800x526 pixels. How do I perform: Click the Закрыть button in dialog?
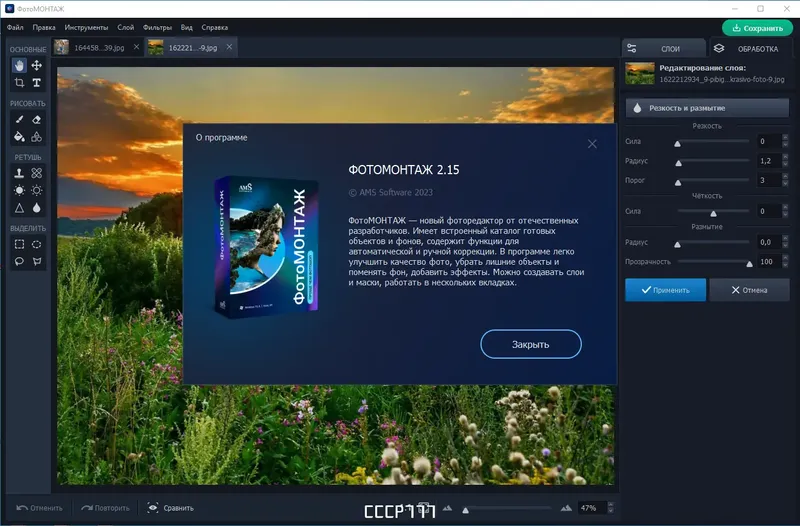[x=531, y=344]
